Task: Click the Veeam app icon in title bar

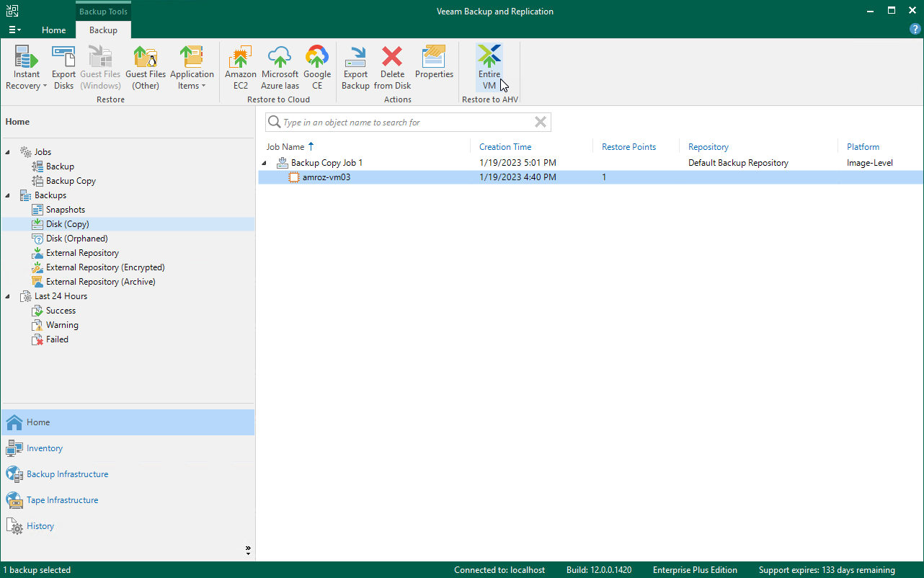Action: 11,11
